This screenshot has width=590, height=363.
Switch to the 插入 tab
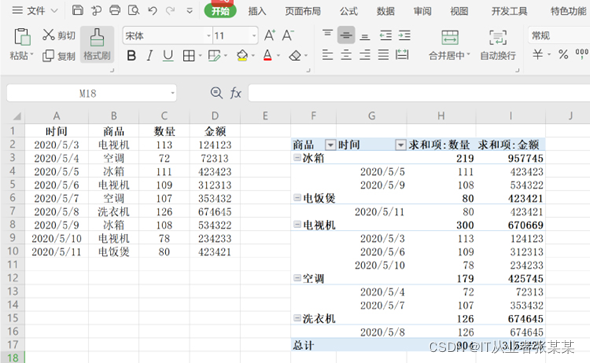point(257,11)
